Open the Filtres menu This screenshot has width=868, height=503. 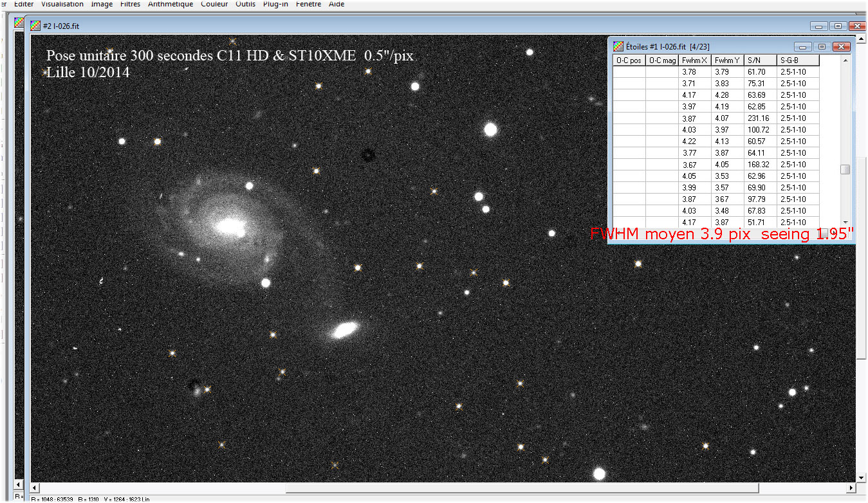[130, 4]
